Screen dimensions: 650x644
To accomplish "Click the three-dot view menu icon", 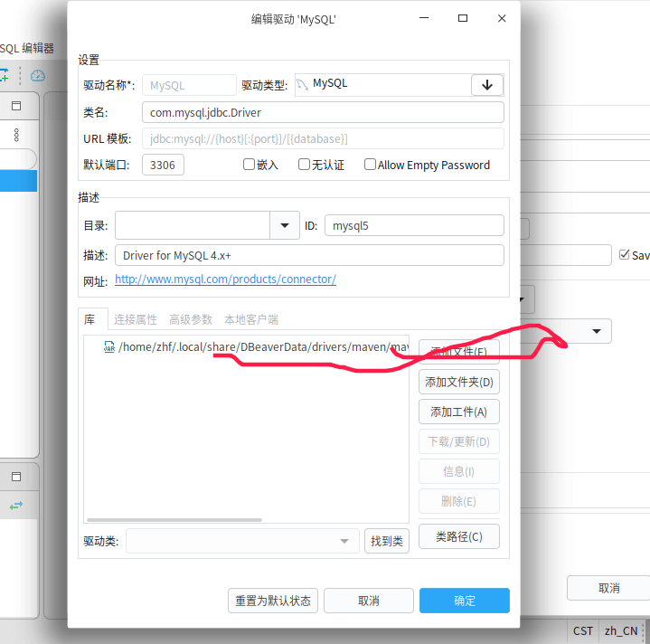I will coord(16,135).
